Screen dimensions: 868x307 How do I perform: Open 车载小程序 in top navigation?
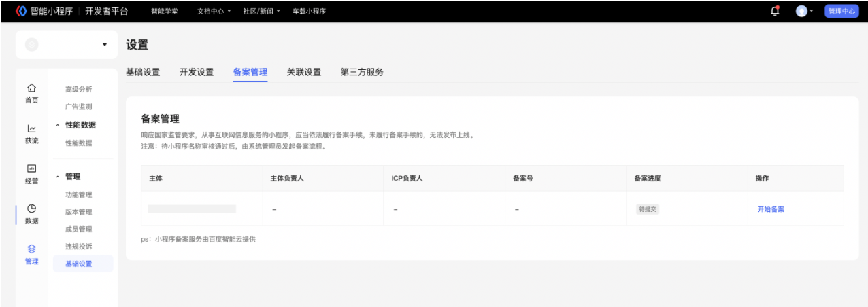(x=309, y=11)
